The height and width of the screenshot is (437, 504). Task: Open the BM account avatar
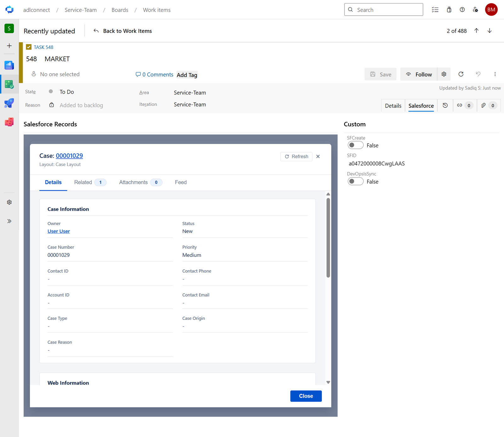click(x=491, y=9)
